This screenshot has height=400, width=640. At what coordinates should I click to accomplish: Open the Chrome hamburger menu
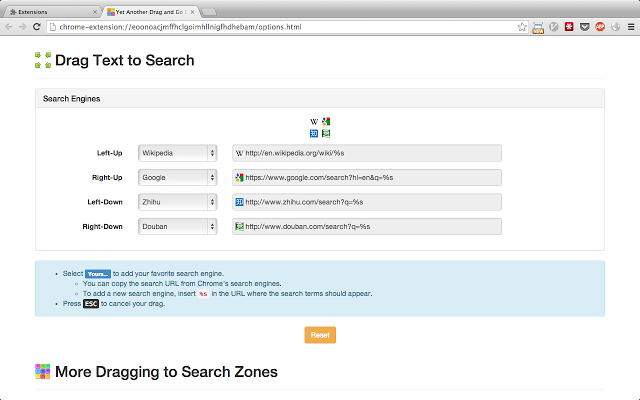[x=631, y=27]
